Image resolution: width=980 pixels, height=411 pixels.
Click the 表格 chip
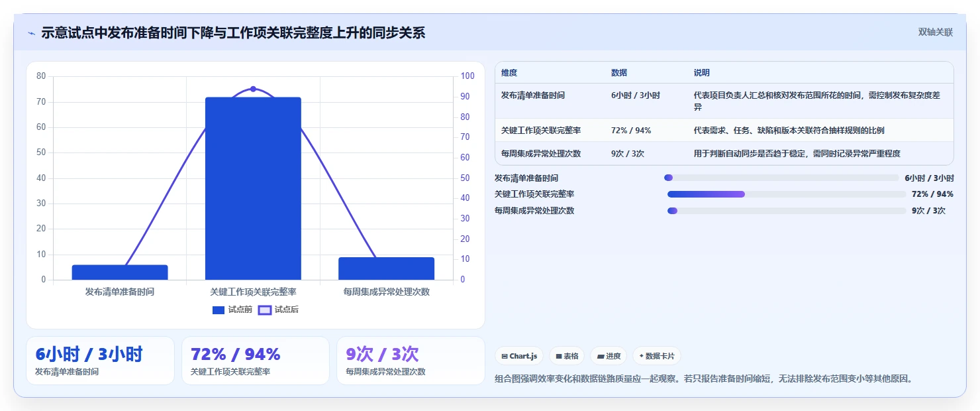click(567, 356)
